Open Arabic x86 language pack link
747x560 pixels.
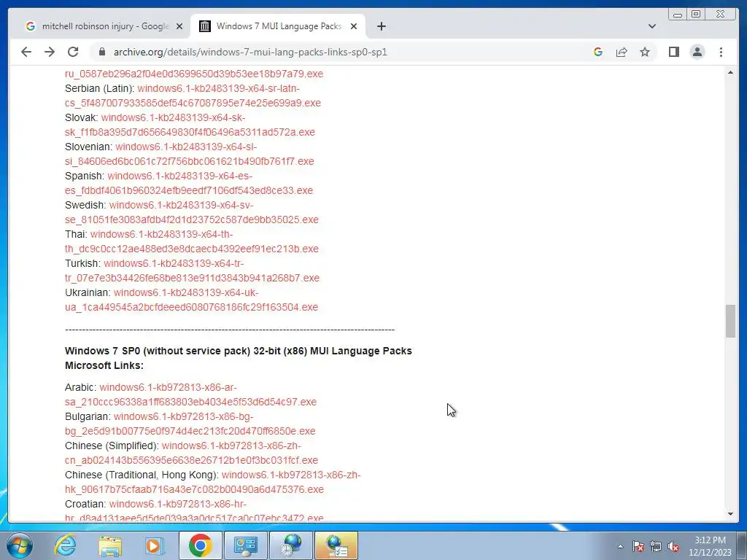point(190,394)
